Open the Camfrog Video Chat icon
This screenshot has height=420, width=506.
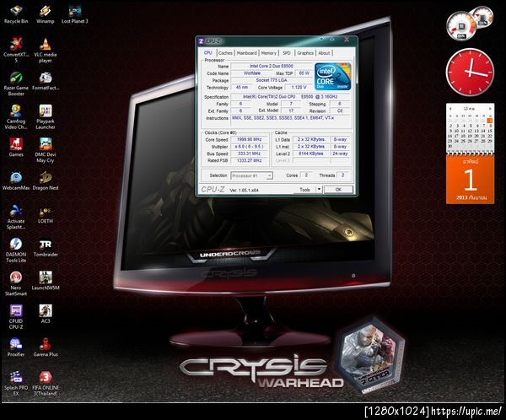[x=16, y=116]
